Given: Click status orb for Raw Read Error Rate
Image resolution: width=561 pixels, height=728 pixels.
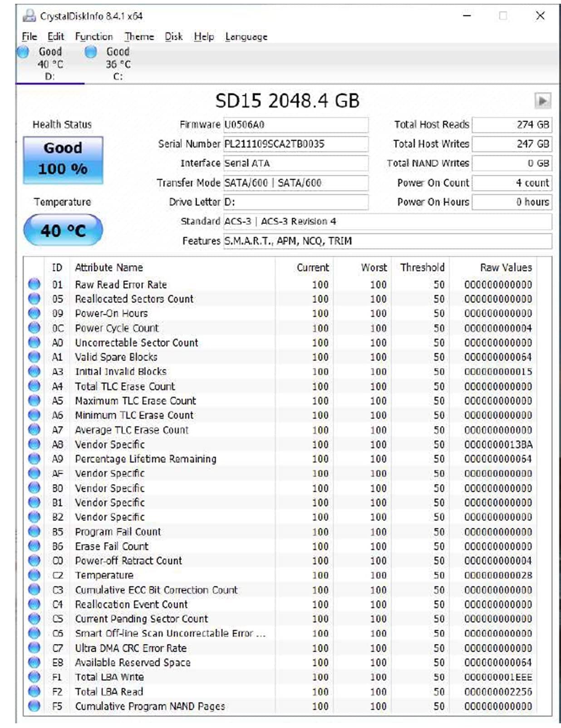Looking at the screenshot, I should point(34,284).
